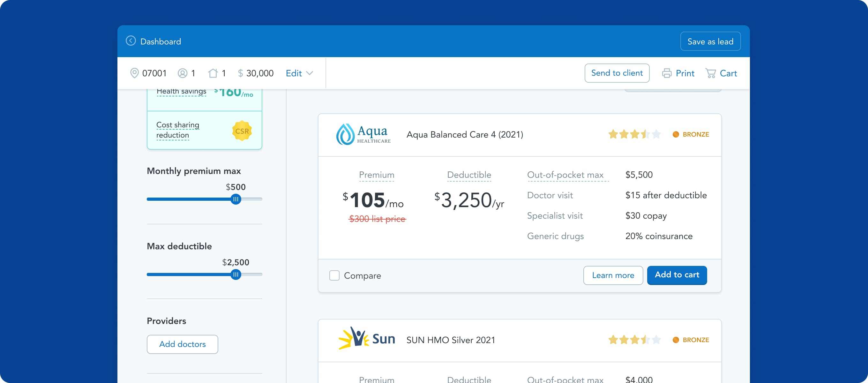Click Send to client button

point(617,73)
